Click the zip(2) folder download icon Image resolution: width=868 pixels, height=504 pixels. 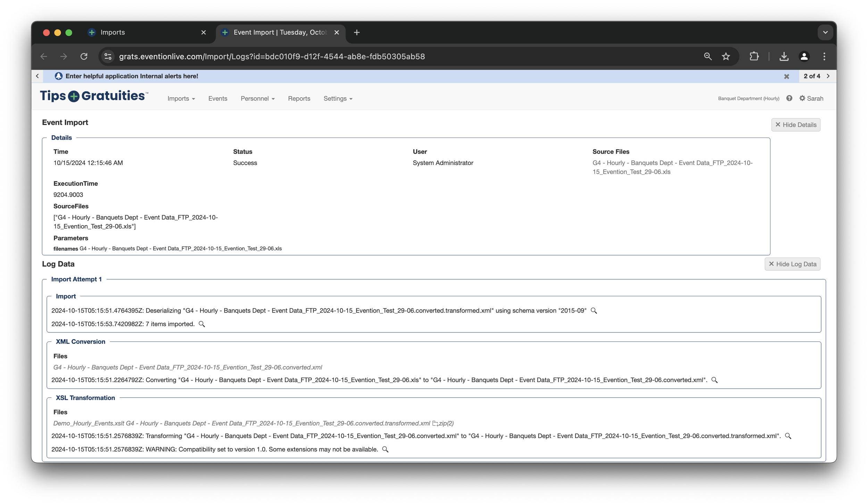pos(435,423)
